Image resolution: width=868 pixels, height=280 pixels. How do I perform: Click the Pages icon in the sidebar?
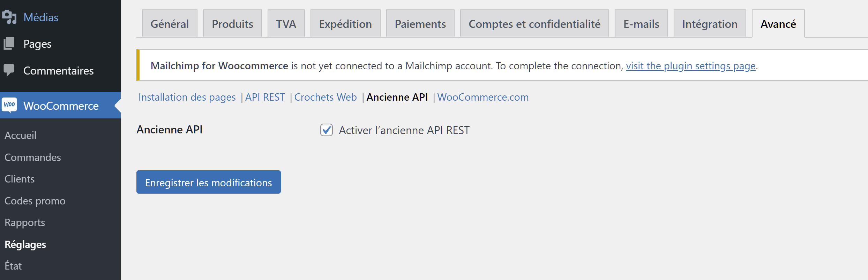point(9,44)
